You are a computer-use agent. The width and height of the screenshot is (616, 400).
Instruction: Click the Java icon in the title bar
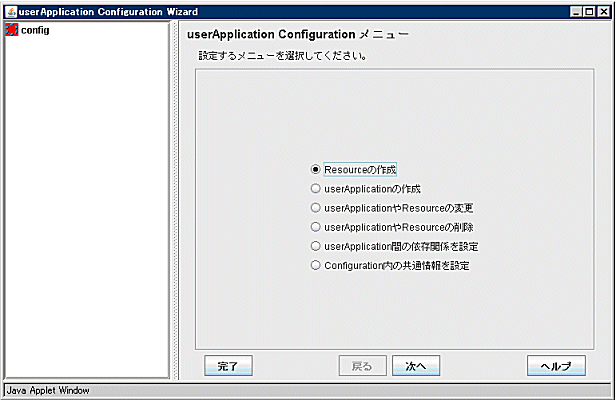coord(11,12)
